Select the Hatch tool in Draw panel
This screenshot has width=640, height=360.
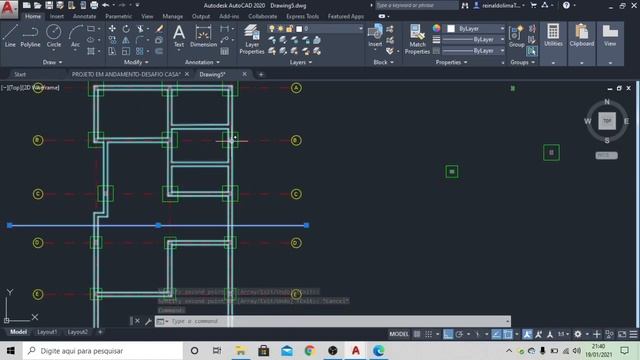(91, 51)
